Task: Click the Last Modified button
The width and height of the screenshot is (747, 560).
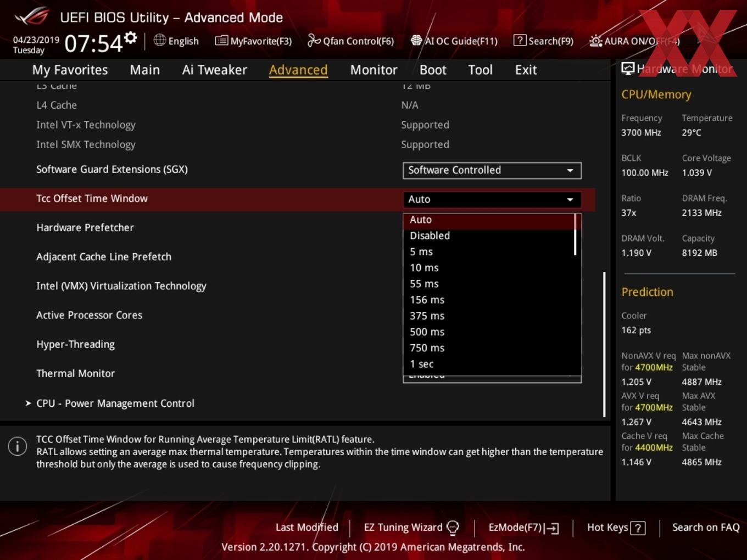Action: coord(306,528)
